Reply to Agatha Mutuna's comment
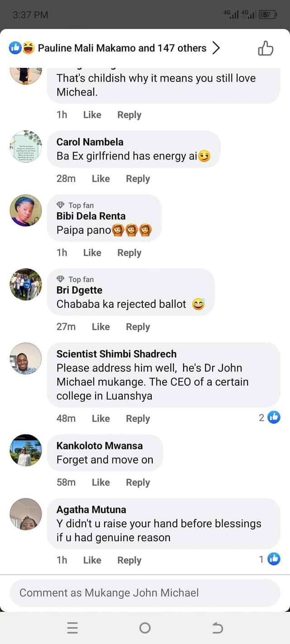Screen dimensions: 290x644 (129, 560)
